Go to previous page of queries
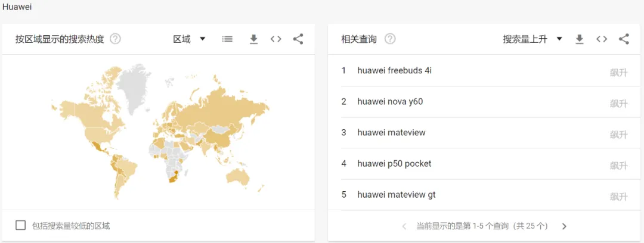This screenshot has width=644, height=243. 404,226
